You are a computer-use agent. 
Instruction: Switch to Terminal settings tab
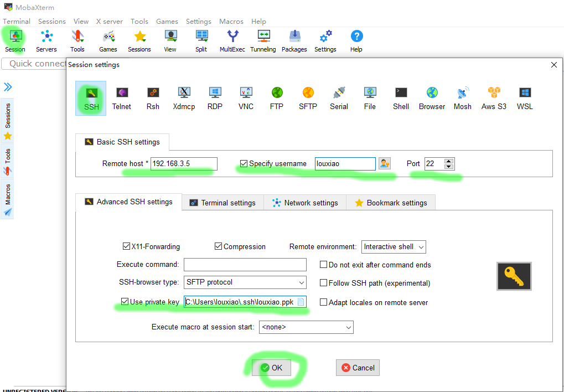tap(223, 203)
